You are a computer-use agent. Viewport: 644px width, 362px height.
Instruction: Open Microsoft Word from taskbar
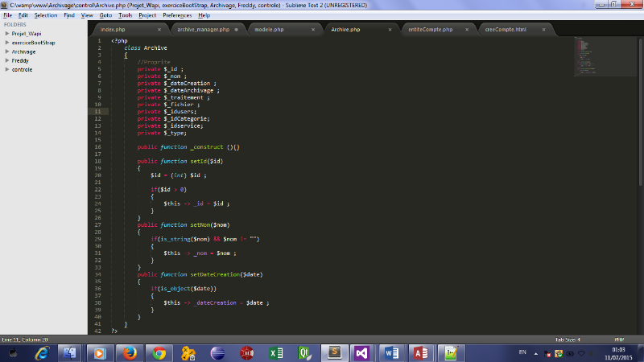392,352
